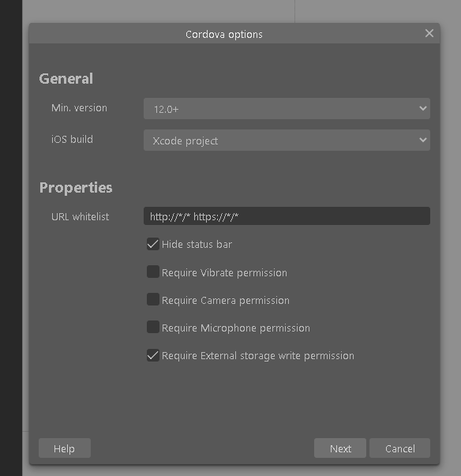461x476 pixels.
Task: Enable Require Camera permission checkbox
Action: coord(153,299)
